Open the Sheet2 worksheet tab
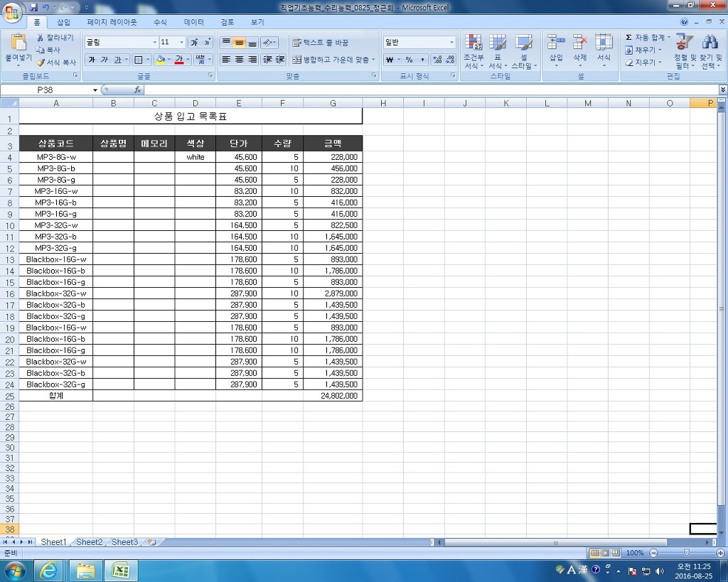Viewport: 728px width, 582px height. (89, 542)
